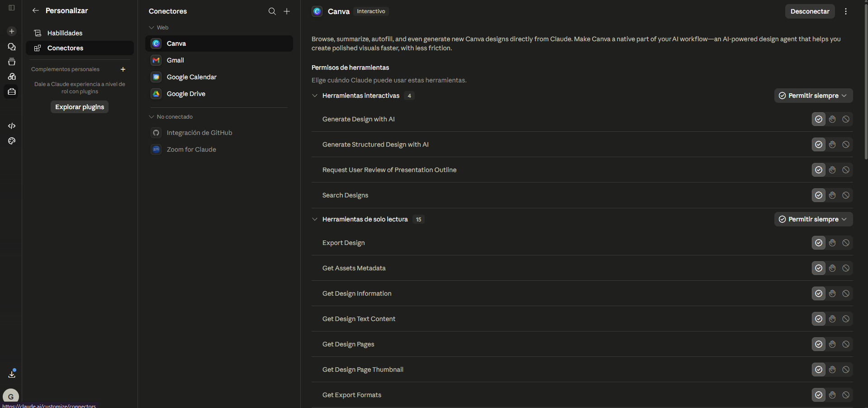Image resolution: width=868 pixels, height=408 pixels.
Task: Open the toolbox customize icon in sidebar
Action: (12, 91)
